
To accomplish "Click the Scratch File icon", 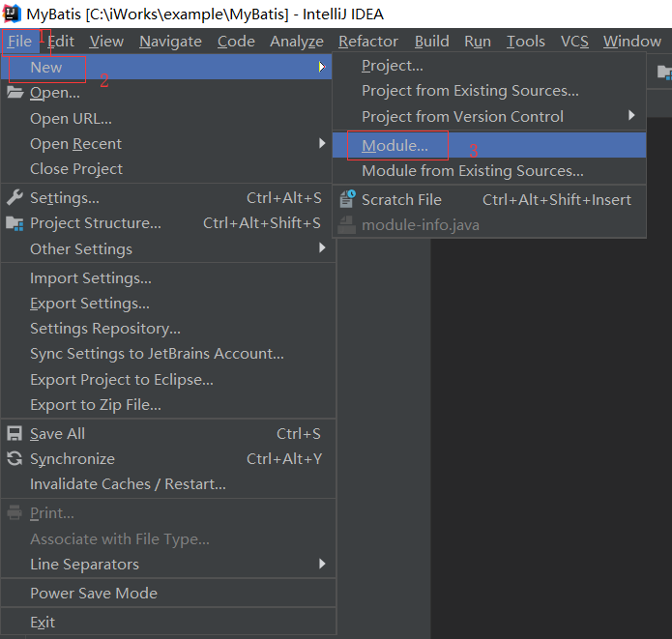I will click(347, 199).
